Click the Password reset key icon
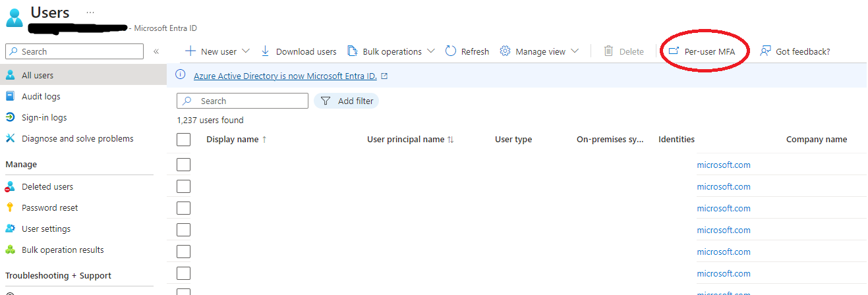Image resolution: width=868 pixels, height=295 pixels. [x=10, y=207]
